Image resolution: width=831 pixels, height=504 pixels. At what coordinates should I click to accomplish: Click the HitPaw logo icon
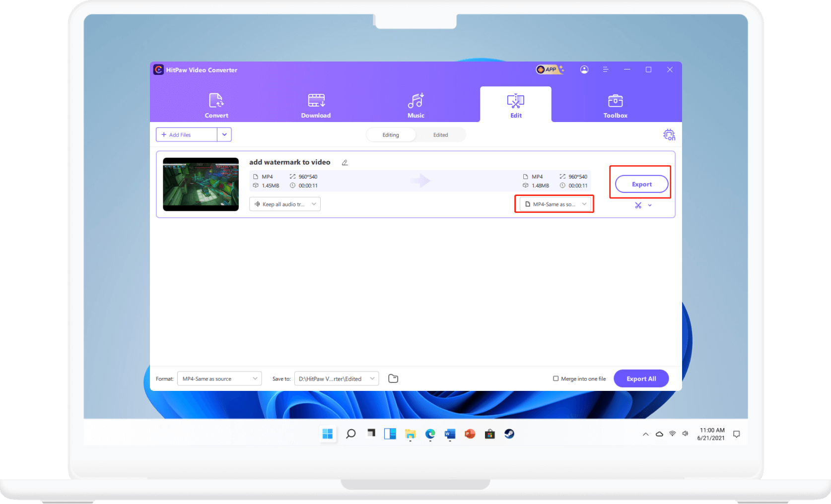coord(158,69)
